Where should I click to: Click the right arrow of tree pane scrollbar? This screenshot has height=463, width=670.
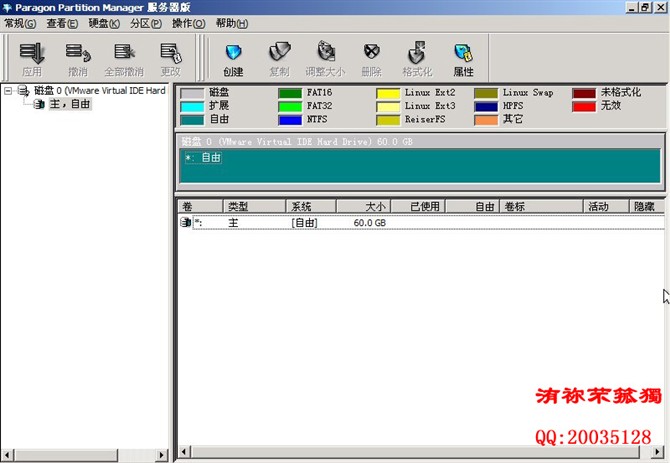[x=161, y=455]
